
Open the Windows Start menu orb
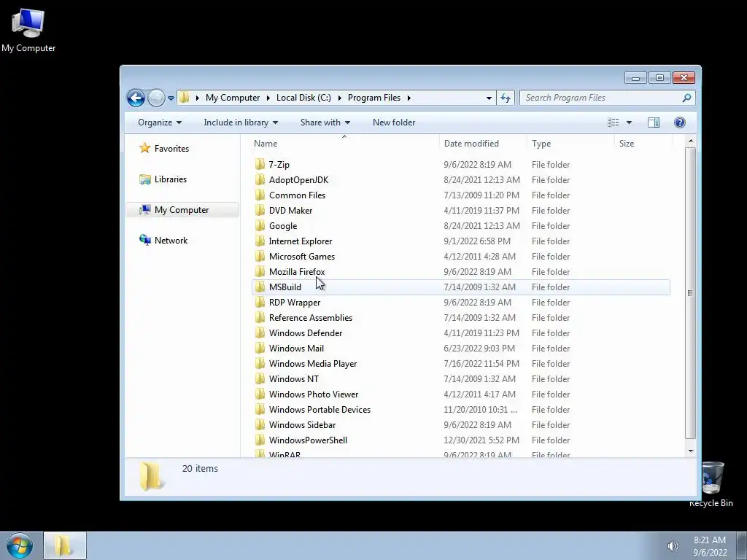(x=20, y=545)
